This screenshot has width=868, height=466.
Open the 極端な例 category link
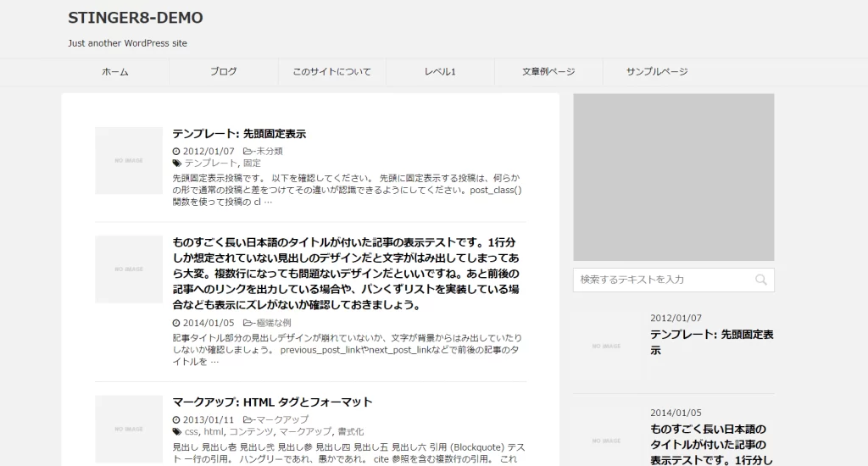click(273, 323)
